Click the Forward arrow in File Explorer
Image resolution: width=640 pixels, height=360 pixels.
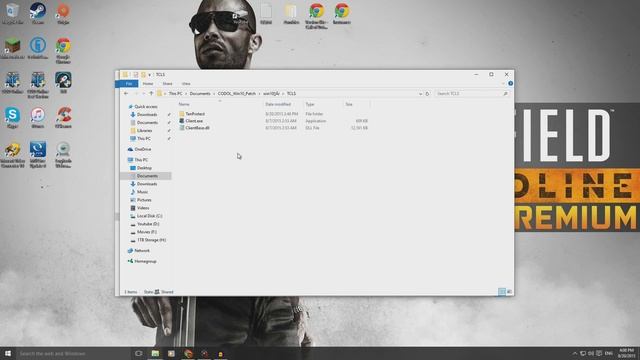[136, 93]
